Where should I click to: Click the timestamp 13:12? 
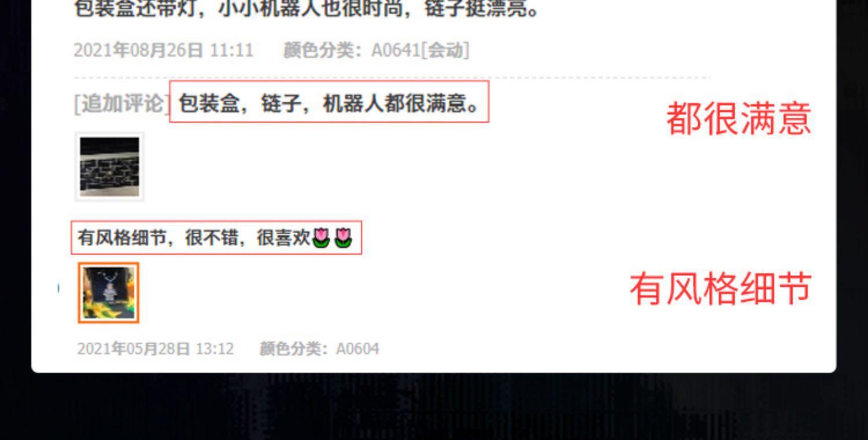[x=215, y=349]
